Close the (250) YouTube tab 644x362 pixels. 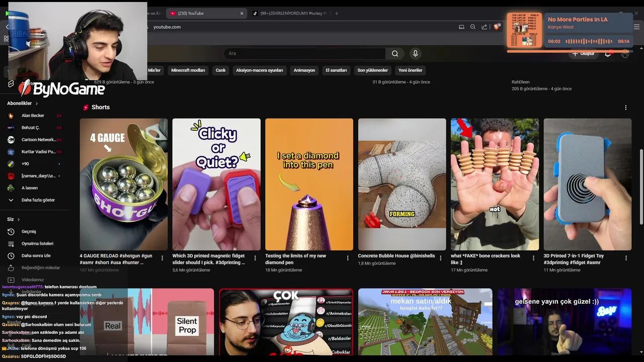242,14
